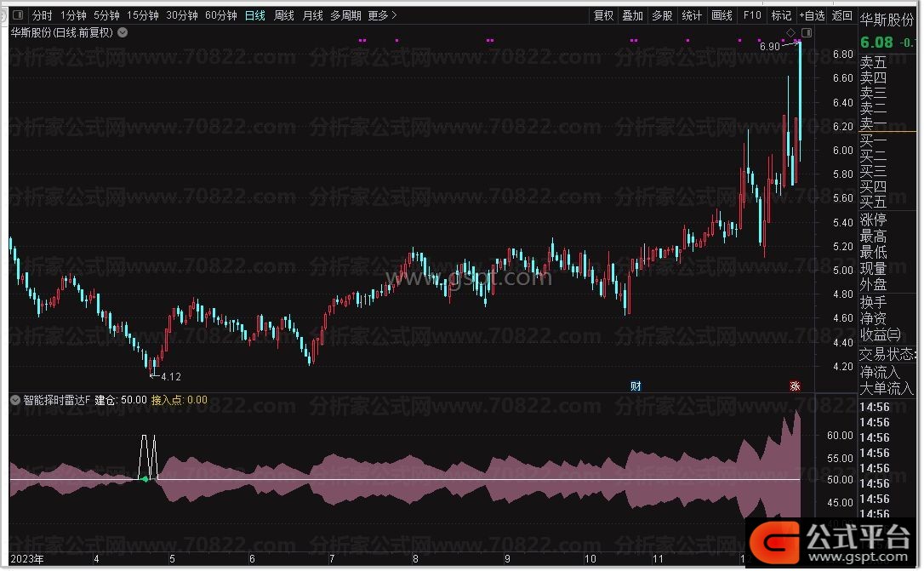Select the 买五 bid row

click(873, 203)
